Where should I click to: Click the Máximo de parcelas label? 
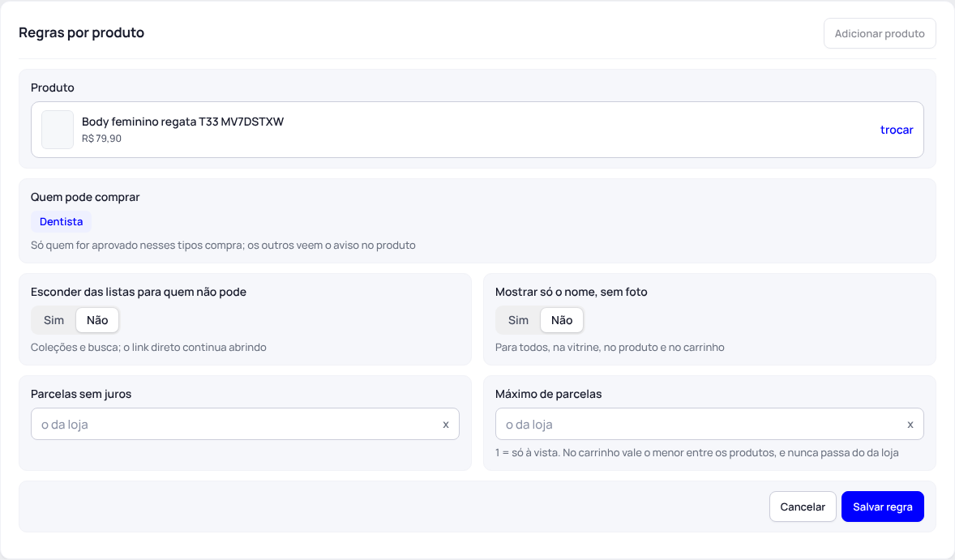click(x=548, y=394)
